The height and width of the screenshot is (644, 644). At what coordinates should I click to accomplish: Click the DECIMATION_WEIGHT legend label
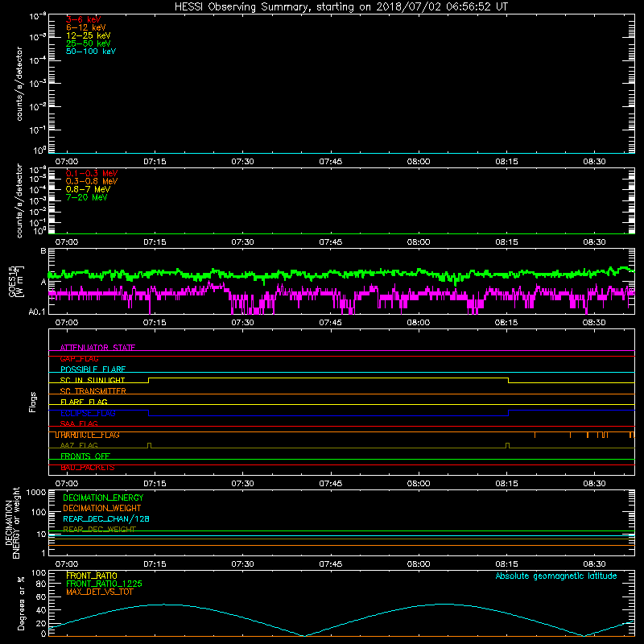(x=102, y=508)
